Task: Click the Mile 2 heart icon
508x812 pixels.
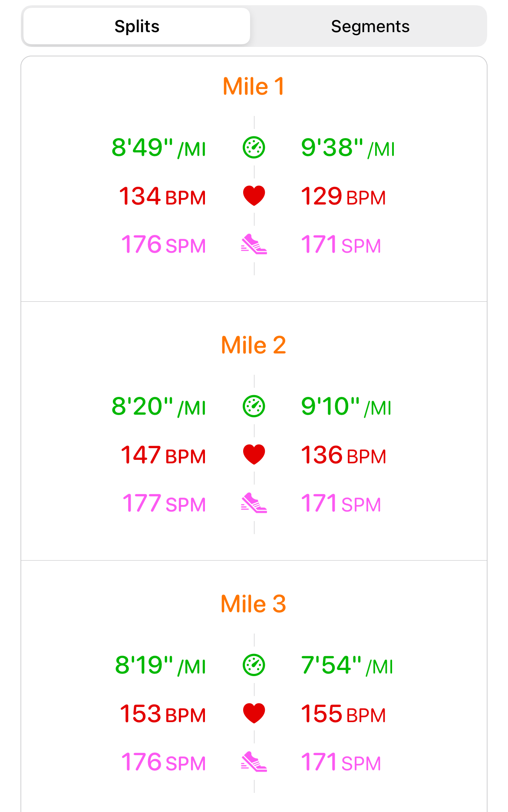Action: pyautogui.click(x=254, y=455)
